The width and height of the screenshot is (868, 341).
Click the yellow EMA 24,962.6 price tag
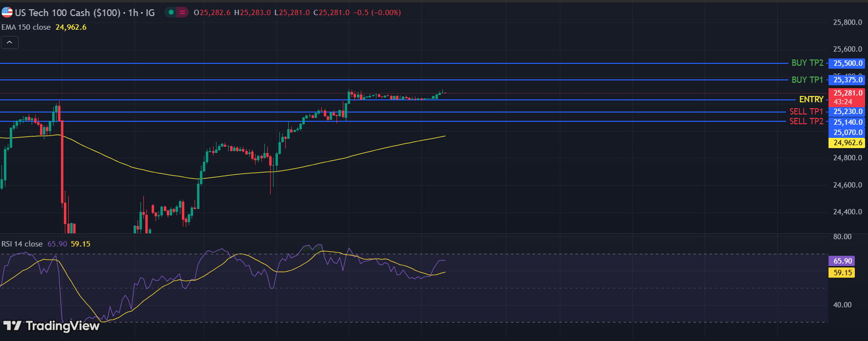848,143
